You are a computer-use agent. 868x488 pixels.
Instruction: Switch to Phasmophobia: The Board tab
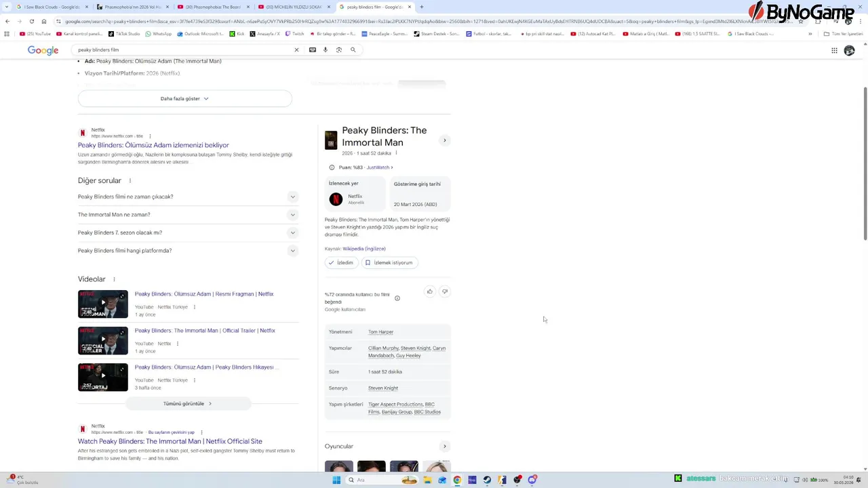click(213, 7)
